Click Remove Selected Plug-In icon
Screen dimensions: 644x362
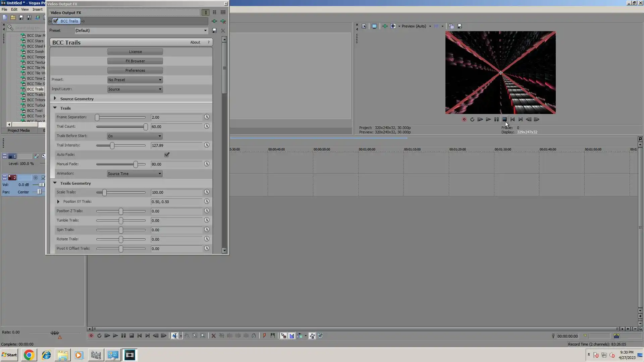223,21
